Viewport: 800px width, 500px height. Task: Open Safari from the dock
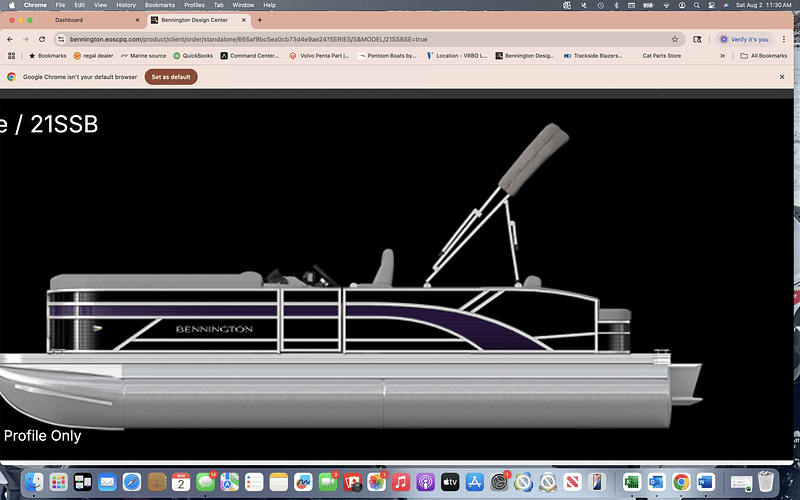(x=132, y=482)
